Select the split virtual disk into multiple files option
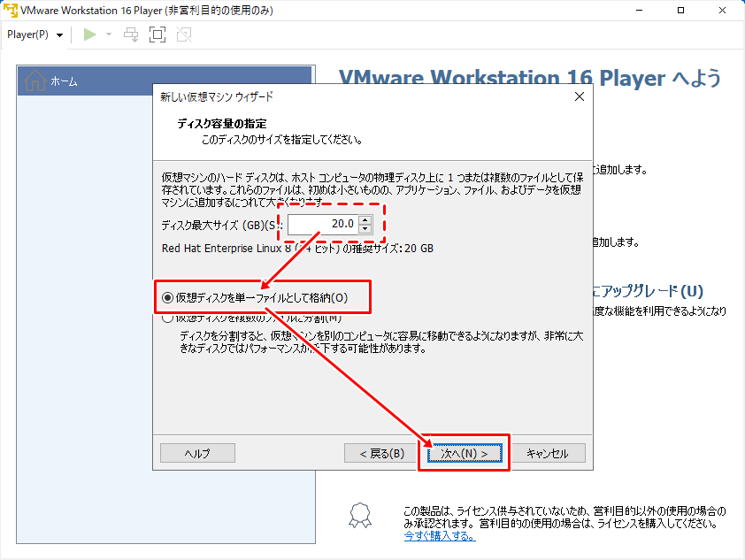 click(x=168, y=318)
